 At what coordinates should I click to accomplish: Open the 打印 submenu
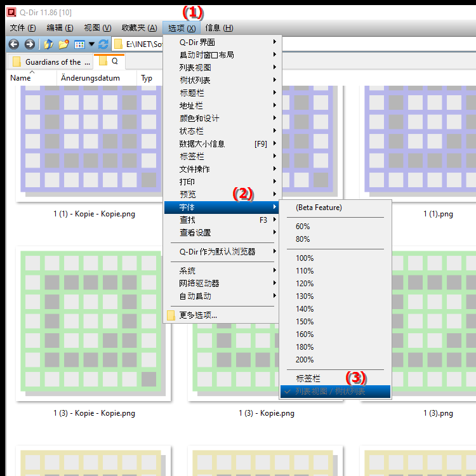pyautogui.click(x=221, y=182)
